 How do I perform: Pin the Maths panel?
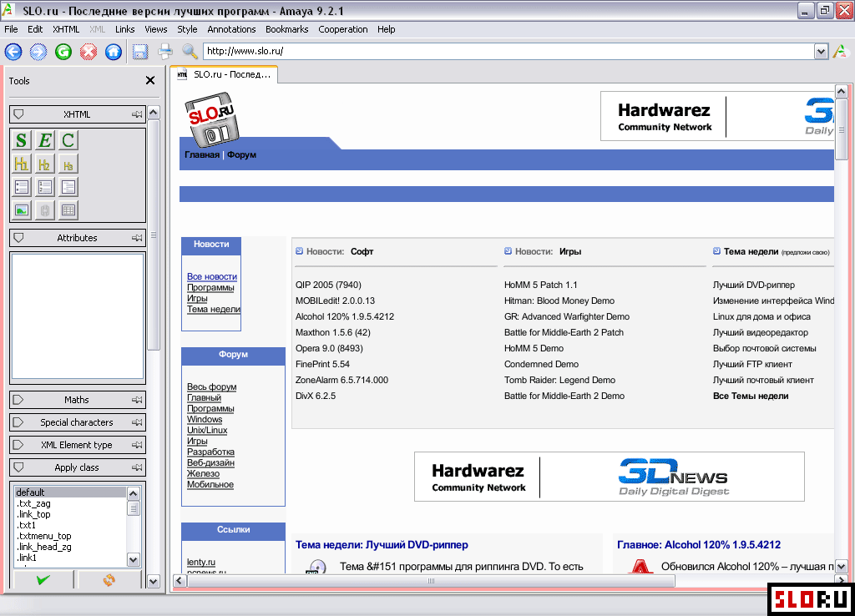(x=137, y=400)
